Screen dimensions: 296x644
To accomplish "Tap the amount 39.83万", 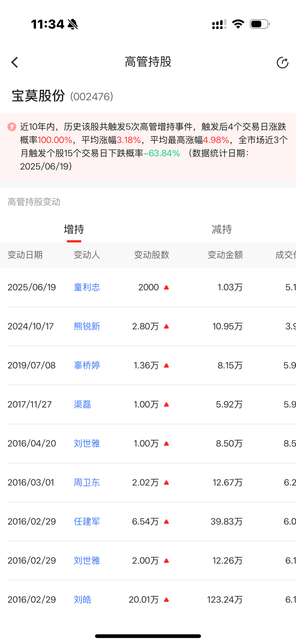I will (227, 521).
